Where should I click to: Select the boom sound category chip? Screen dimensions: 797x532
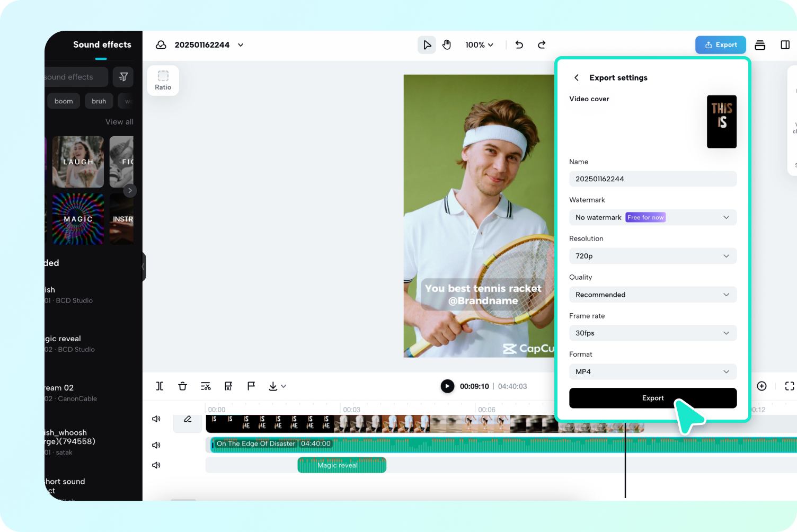point(63,101)
